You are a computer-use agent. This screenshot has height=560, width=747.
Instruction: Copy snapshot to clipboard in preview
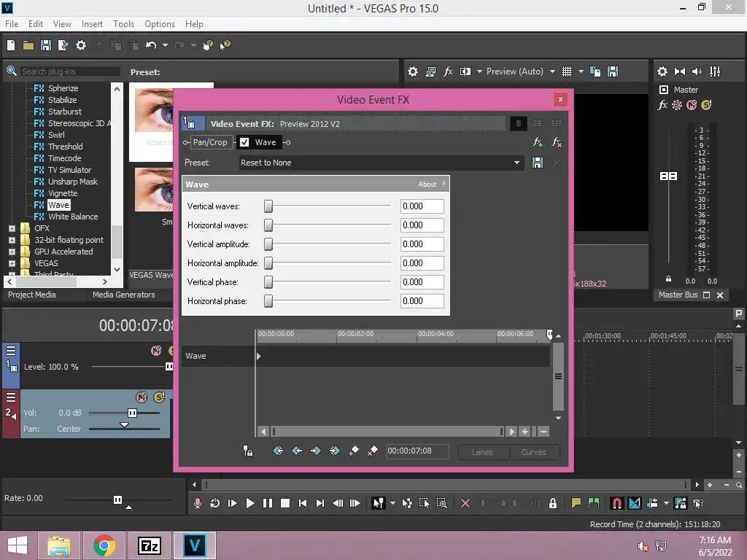click(x=595, y=71)
